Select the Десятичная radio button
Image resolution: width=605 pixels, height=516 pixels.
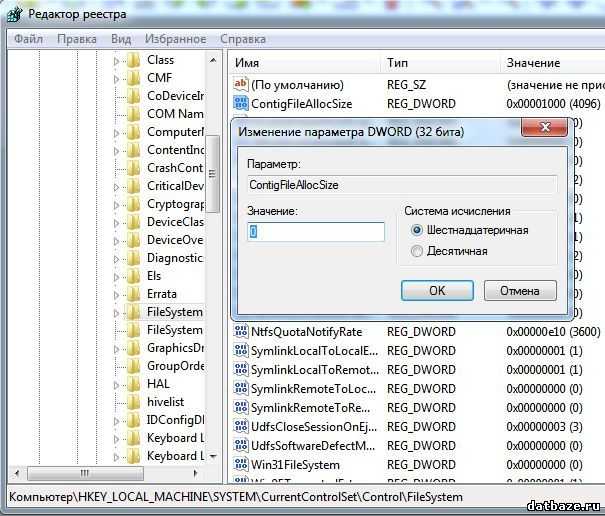(417, 251)
